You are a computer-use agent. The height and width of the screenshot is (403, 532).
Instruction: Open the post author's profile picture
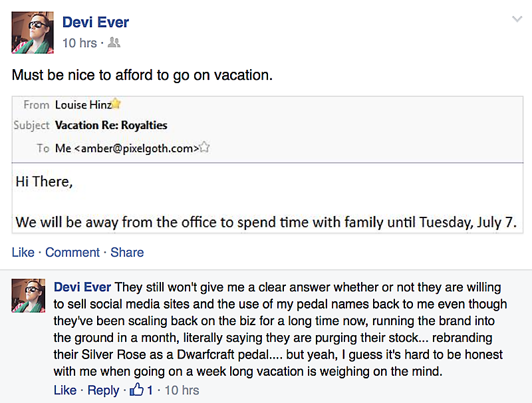click(32, 33)
